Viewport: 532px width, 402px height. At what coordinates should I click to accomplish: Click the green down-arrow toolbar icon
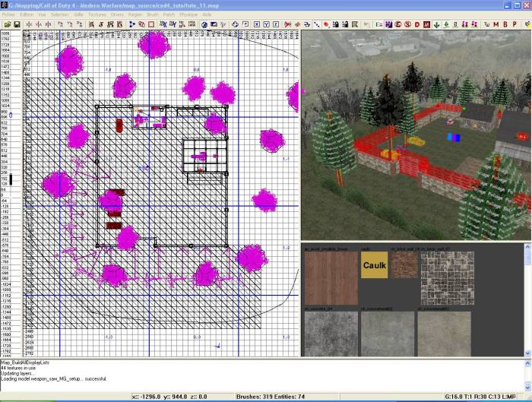pos(437,24)
